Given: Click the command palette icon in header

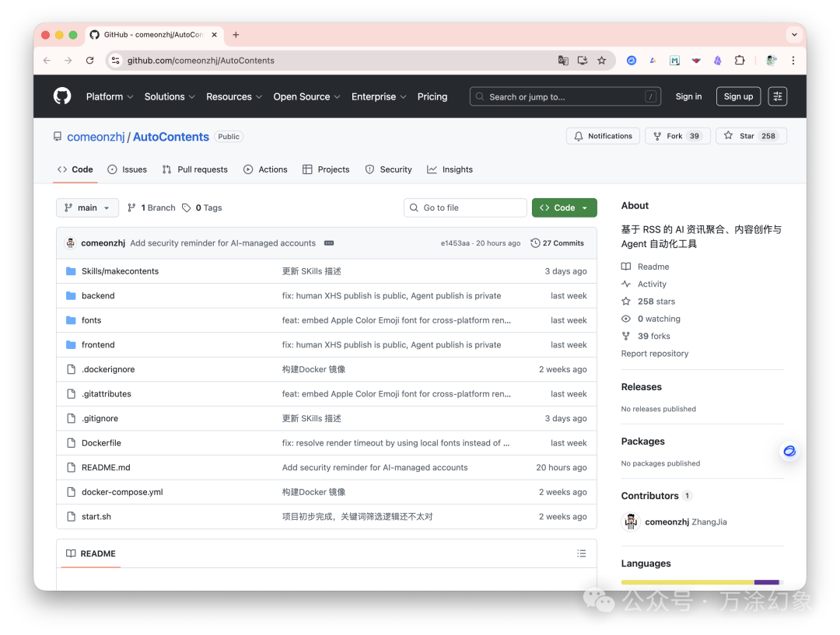Looking at the screenshot, I should (x=777, y=96).
